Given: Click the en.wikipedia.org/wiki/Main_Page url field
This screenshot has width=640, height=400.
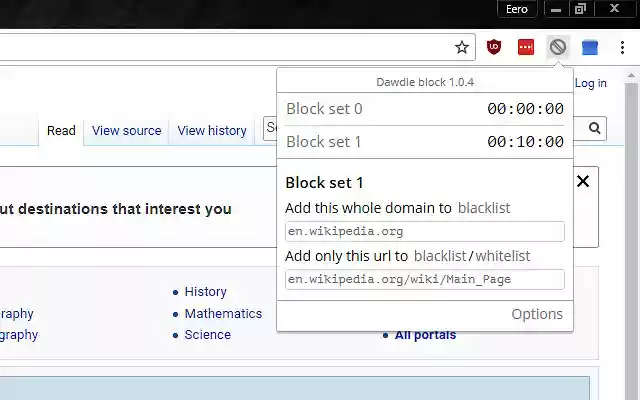Looking at the screenshot, I should tap(425, 280).
